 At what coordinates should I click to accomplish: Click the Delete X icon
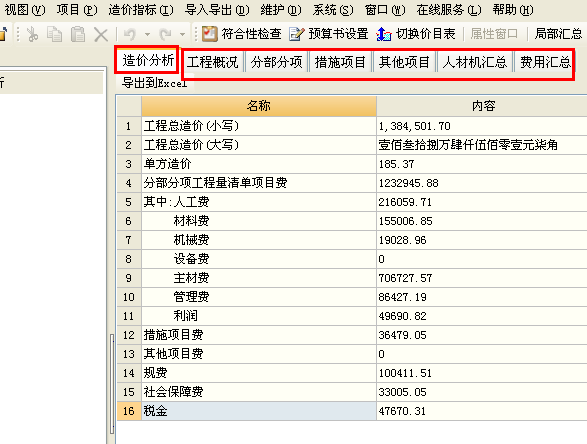101,35
